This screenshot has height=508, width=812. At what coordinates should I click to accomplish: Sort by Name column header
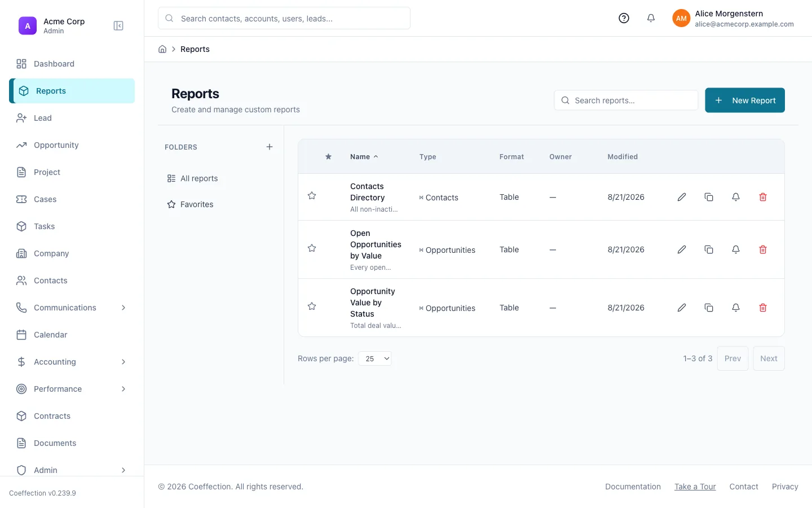(364, 157)
